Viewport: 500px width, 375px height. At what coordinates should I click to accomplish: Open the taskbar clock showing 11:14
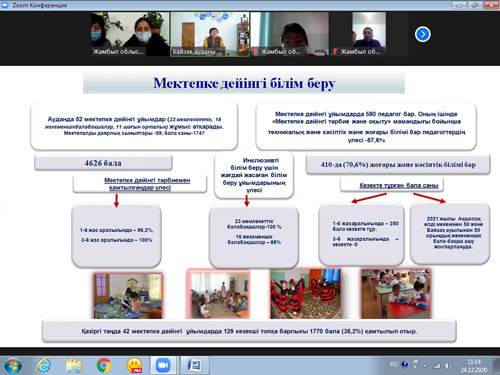tap(474, 366)
